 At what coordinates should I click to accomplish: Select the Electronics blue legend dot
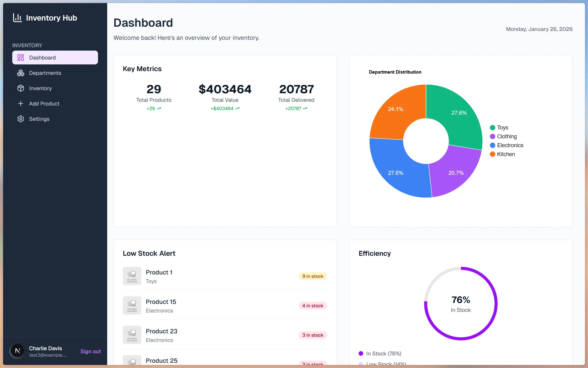point(492,145)
